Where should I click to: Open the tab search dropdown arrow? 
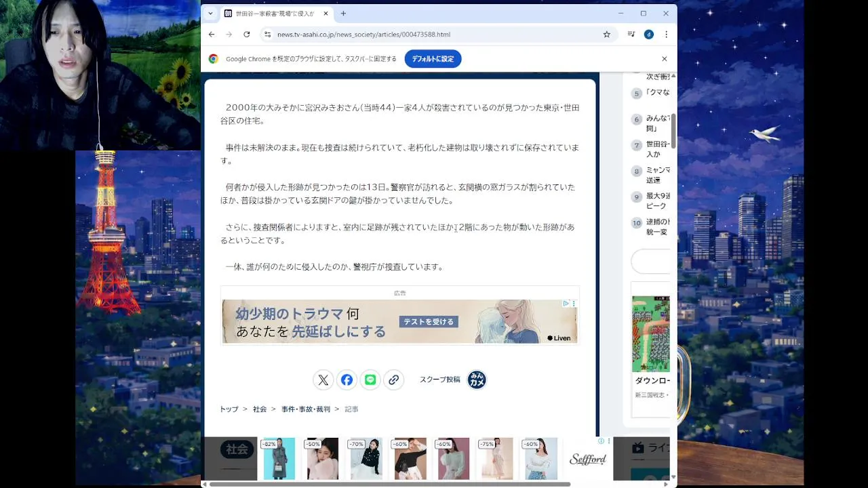[x=210, y=14]
